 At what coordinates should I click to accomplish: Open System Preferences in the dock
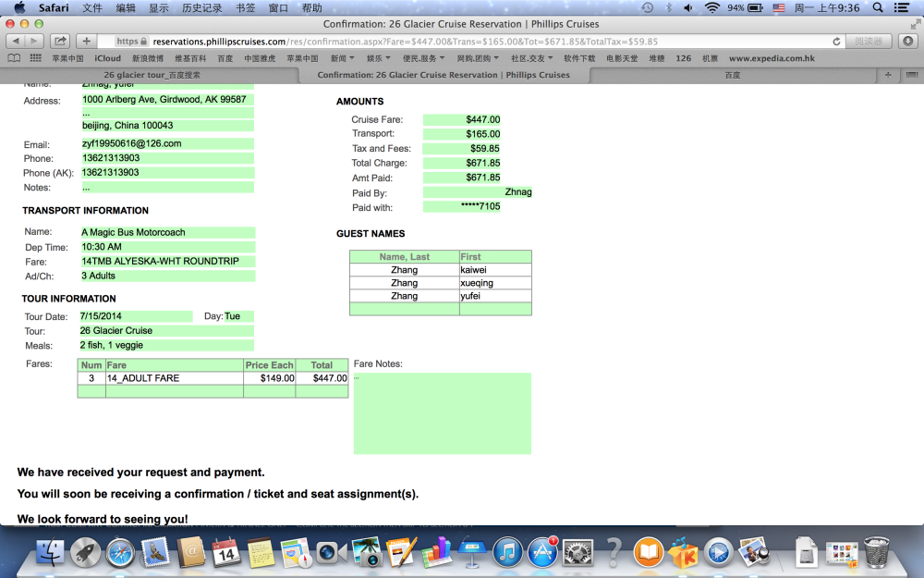pos(577,552)
